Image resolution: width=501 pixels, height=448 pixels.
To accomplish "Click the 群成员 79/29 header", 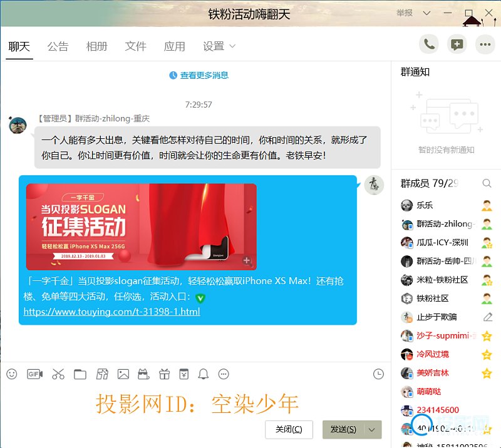I will [430, 183].
